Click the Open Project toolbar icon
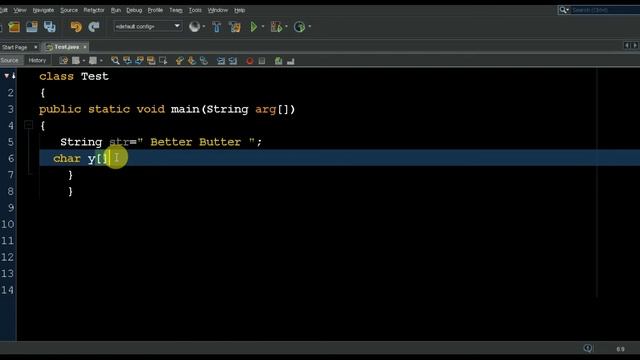The width and height of the screenshot is (640, 360). [32, 27]
